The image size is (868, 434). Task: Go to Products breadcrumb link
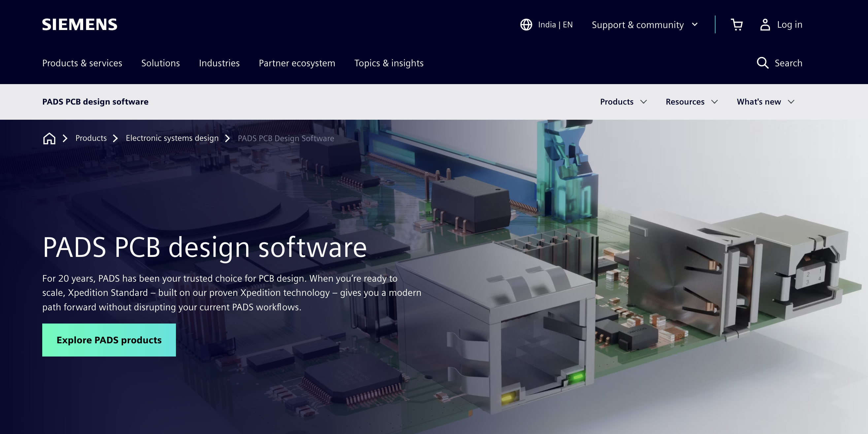(x=91, y=138)
